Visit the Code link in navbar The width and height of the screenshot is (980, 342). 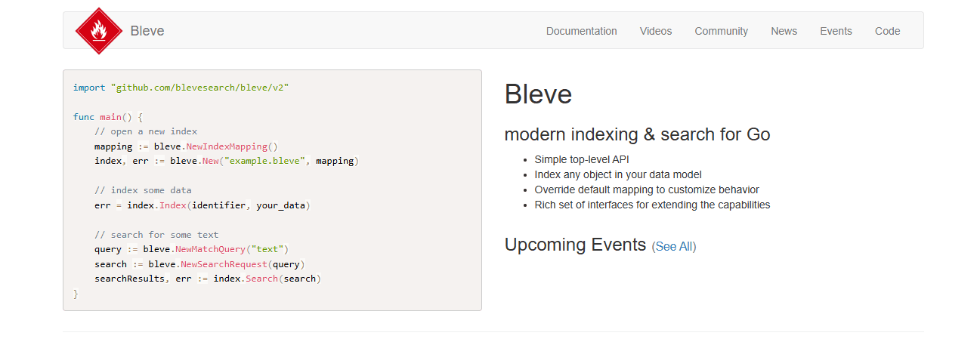(x=888, y=31)
